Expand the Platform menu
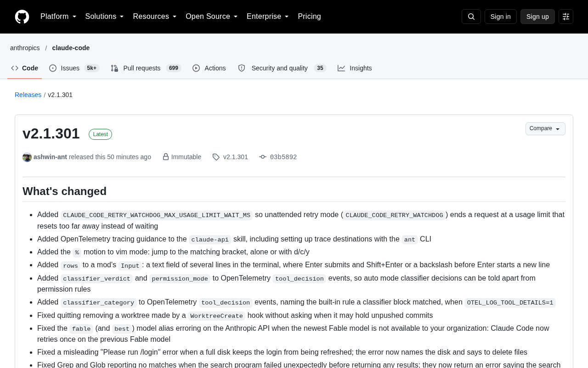This screenshot has width=588, height=368. coord(58,17)
